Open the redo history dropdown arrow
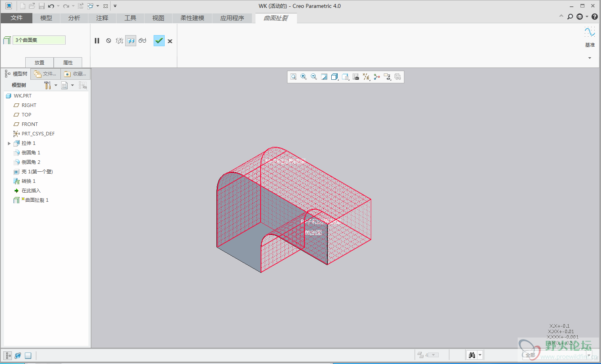This screenshot has width=601, height=364. 73,6
